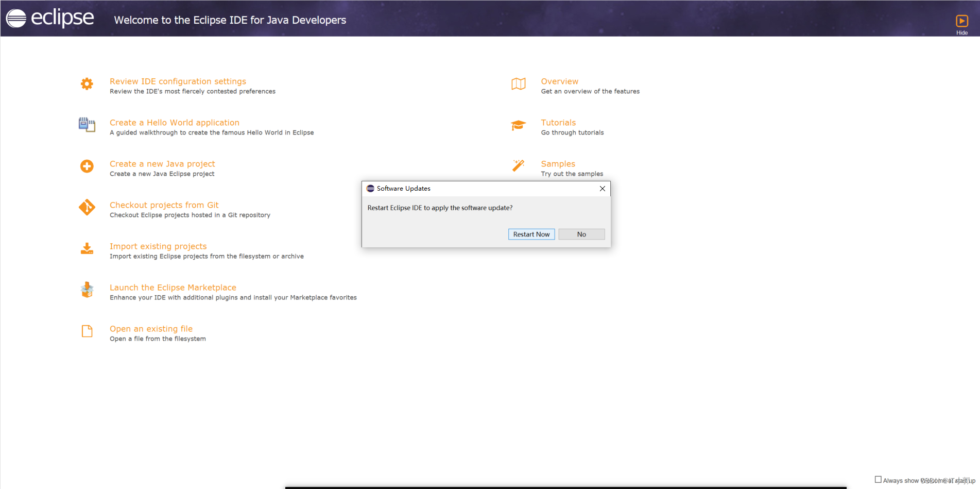This screenshot has height=489, width=980.
Task: Open the Samples link
Action: point(558,164)
